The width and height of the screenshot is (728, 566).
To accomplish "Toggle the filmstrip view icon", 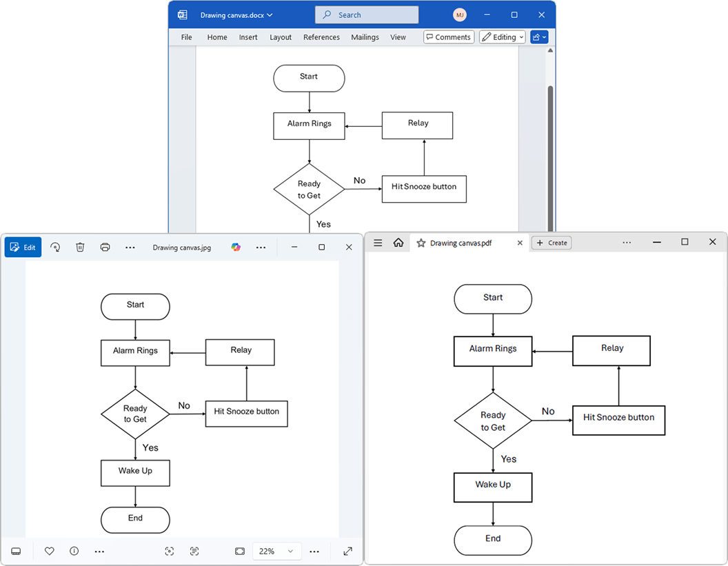I will point(16,551).
